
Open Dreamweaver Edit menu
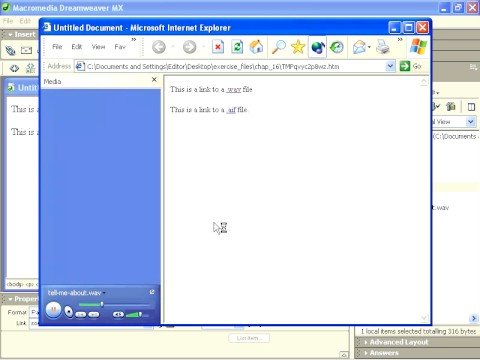pos(25,21)
